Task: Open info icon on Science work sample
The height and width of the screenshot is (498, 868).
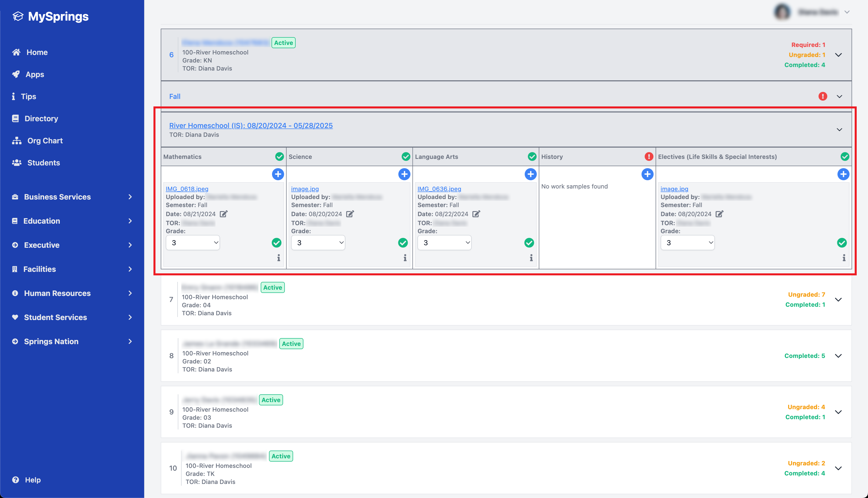Action: click(405, 258)
